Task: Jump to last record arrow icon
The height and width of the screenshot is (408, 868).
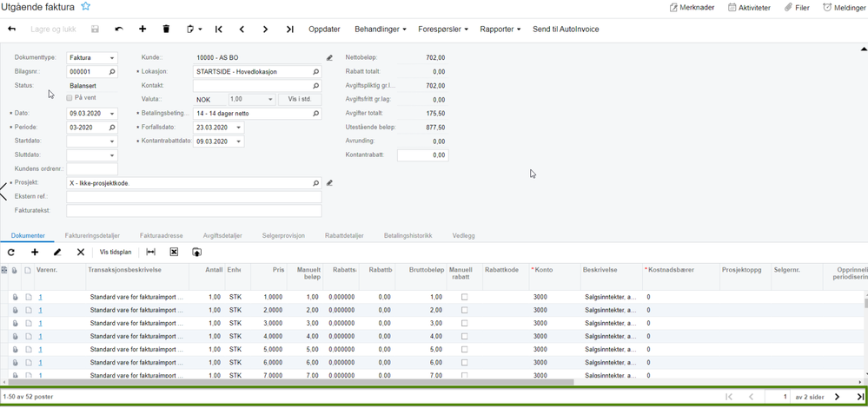Action: [290, 30]
